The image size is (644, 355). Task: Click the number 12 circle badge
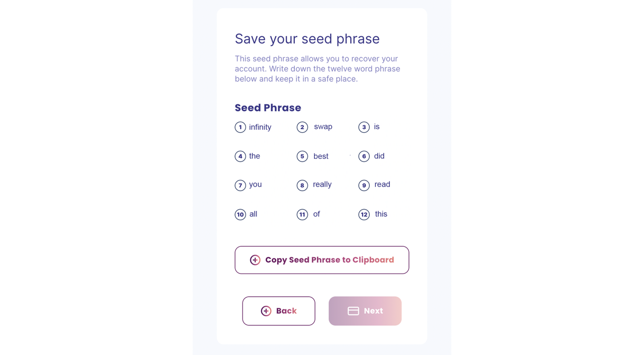coord(364,215)
